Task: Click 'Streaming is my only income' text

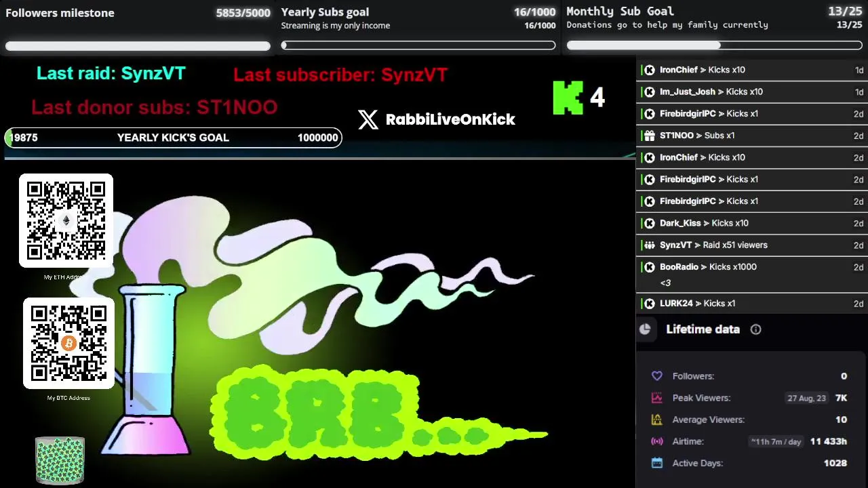Action: [x=336, y=26]
